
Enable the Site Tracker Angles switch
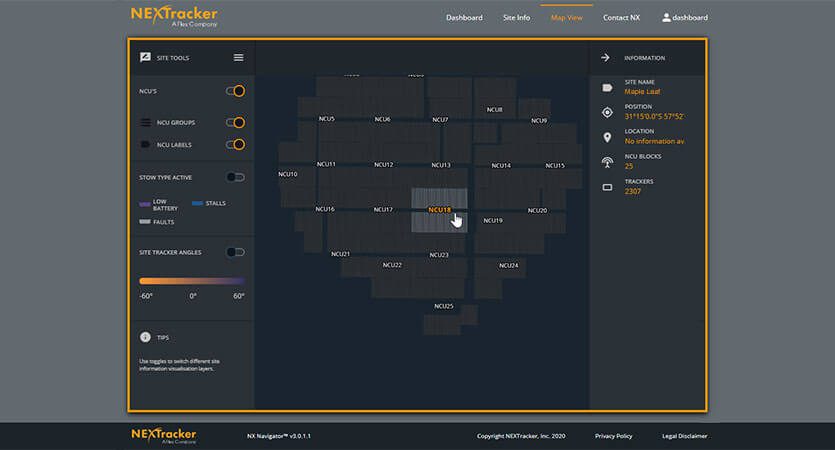click(235, 252)
